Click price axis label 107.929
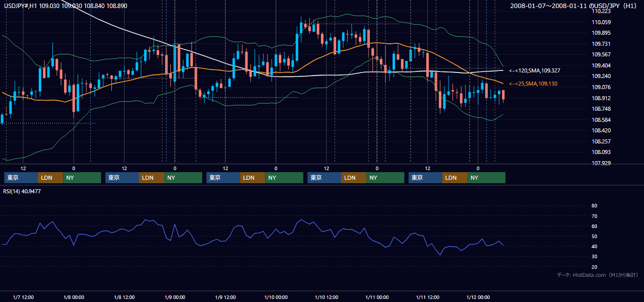 (602, 163)
